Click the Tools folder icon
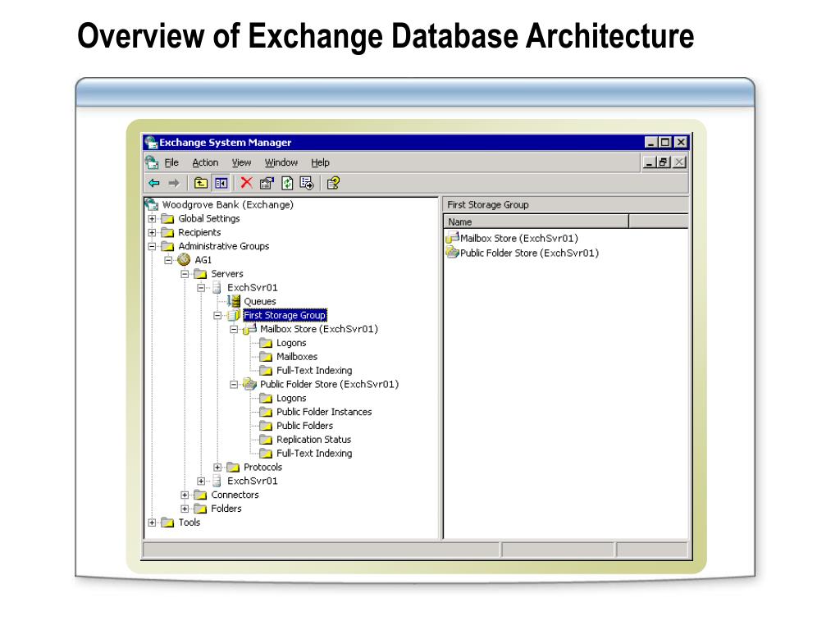The image size is (840, 630). (x=167, y=523)
